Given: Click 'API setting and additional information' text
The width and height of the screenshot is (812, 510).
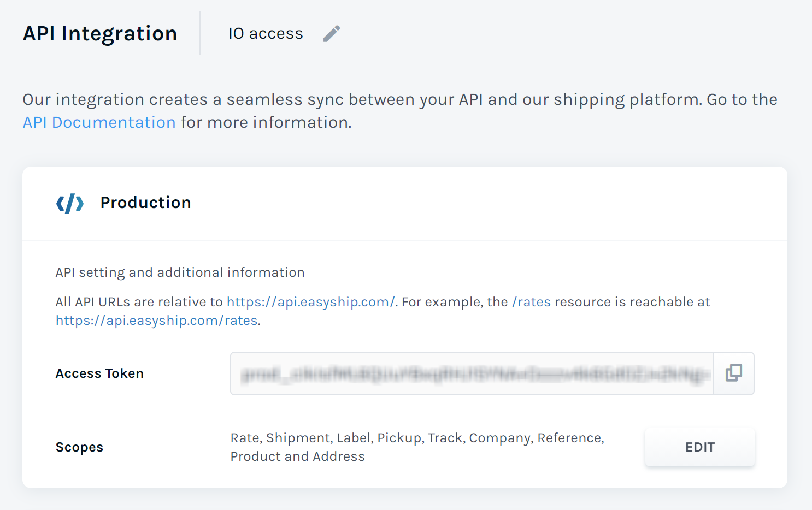Looking at the screenshot, I should pos(180,272).
